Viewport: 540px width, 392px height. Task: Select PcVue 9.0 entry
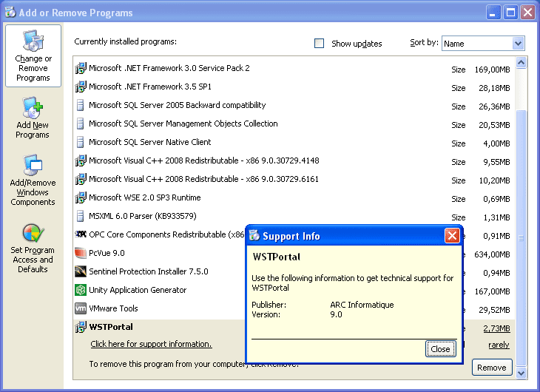point(107,253)
